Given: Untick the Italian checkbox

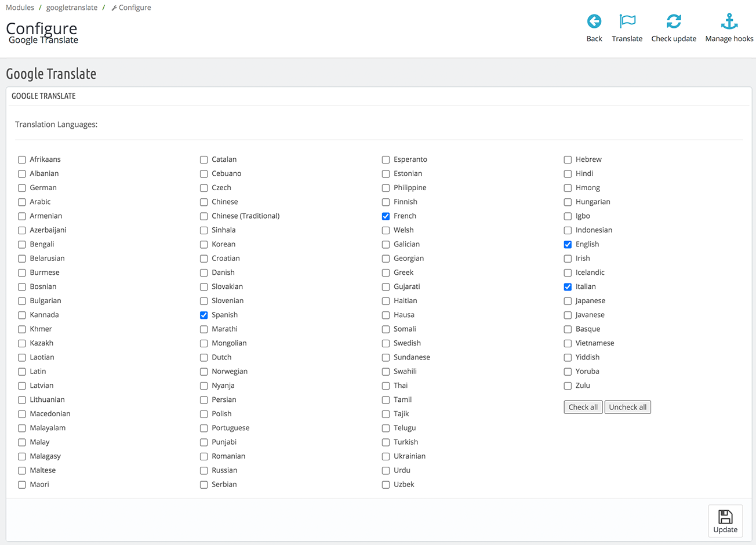Looking at the screenshot, I should point(568,287).
